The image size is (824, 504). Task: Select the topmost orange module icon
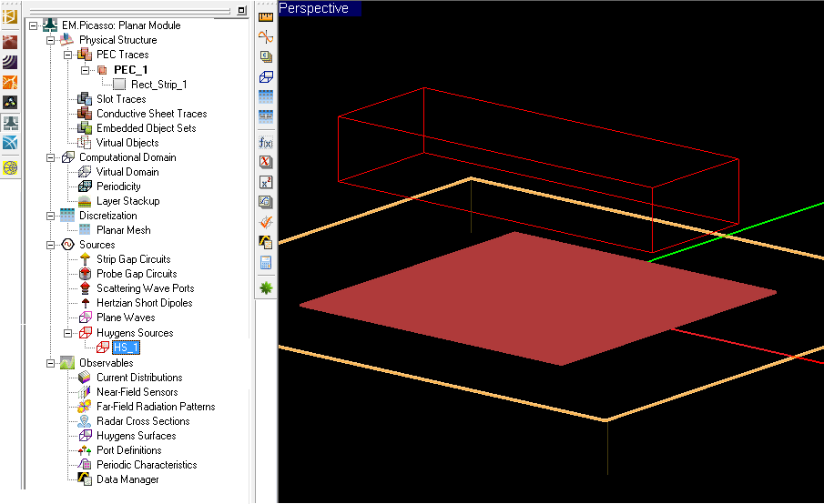coord(10,17)
